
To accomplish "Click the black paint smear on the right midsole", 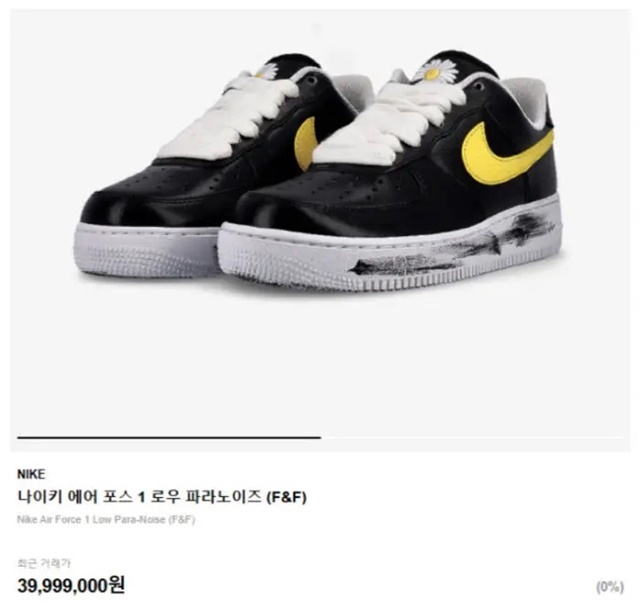I will pos(453,246).
